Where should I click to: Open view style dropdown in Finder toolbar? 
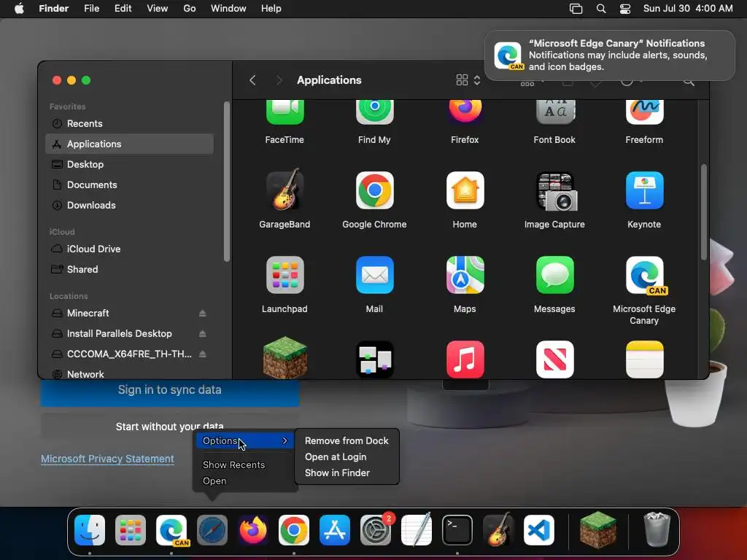[468, 80]
